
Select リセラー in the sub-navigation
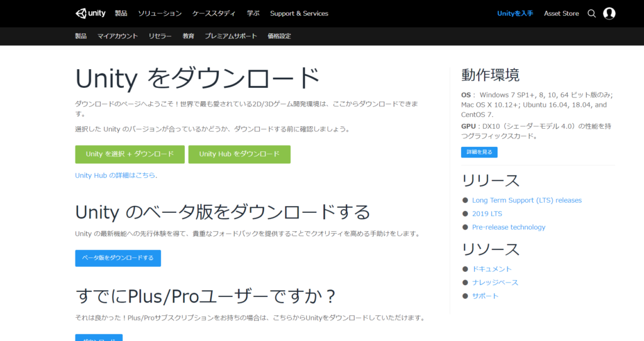pos(160,36)
